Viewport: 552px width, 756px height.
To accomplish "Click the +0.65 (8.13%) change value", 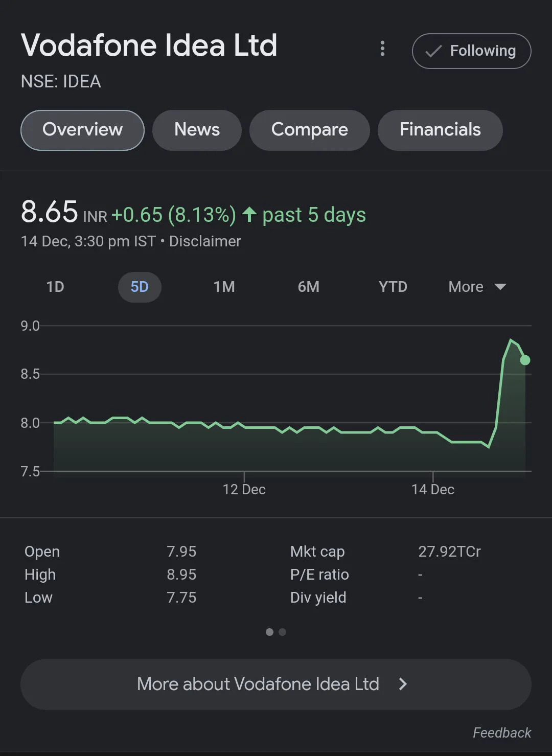I will [174, 215].
